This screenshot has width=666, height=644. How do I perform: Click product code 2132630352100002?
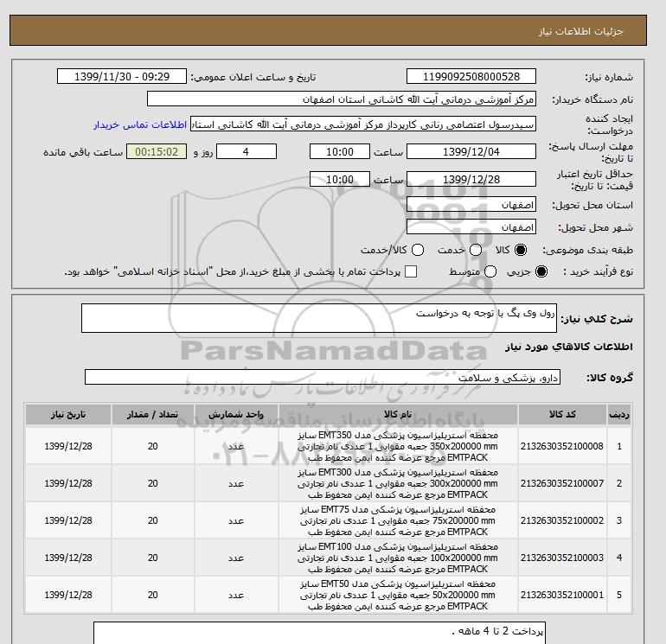coord(562,520)
